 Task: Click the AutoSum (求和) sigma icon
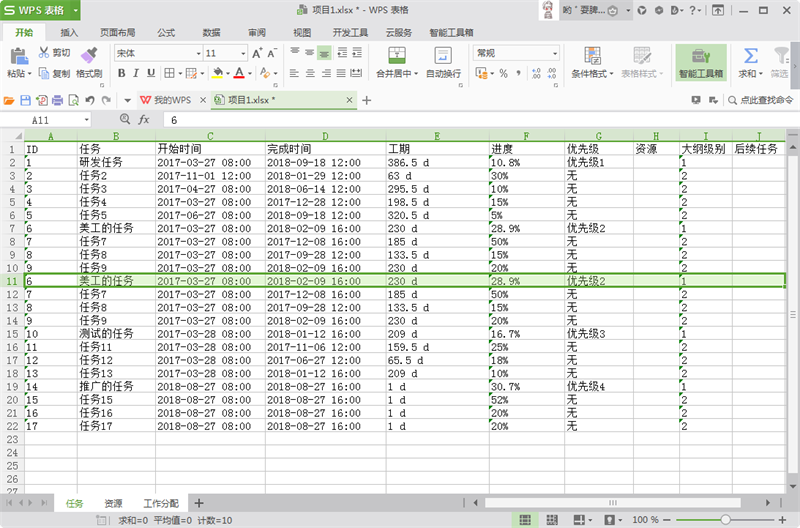751,55
